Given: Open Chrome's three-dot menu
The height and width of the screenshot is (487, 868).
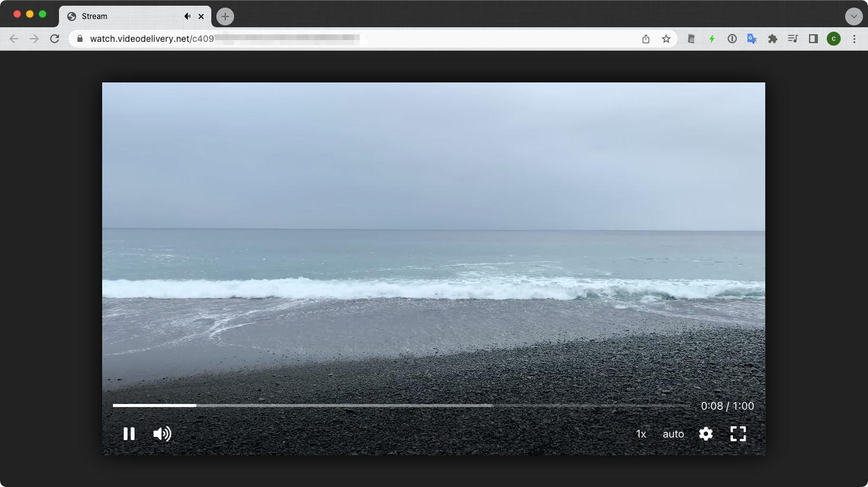Looking at the screenshot, I should [855, 39].
